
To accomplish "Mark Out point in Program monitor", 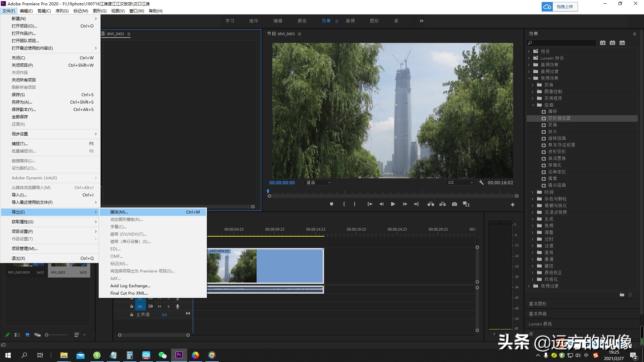I will (355, 204).
